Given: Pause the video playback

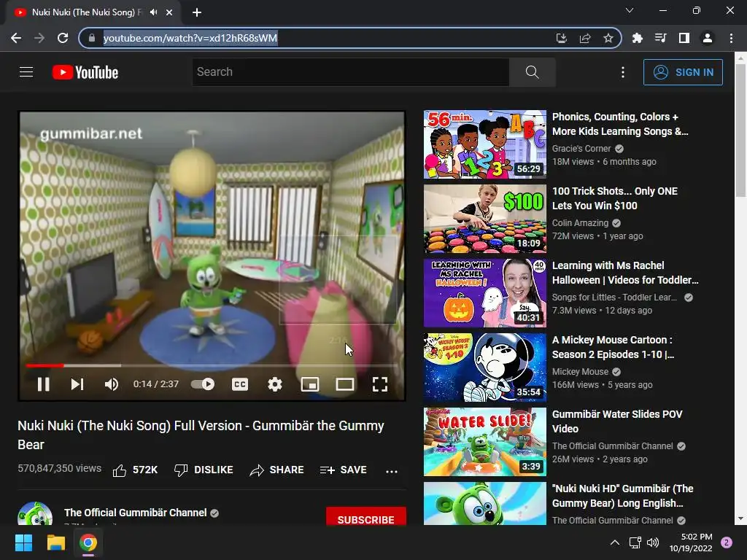Looking at the screenshot, I should [43, 384].
